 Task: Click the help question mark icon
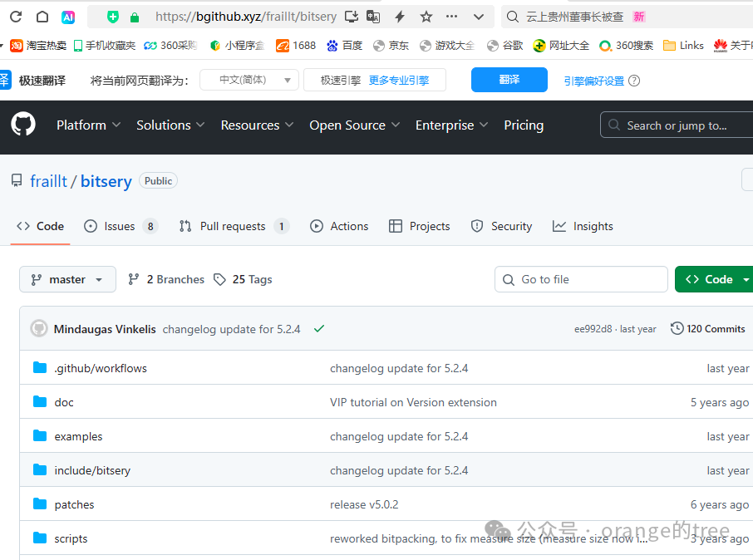pos(634,81)
